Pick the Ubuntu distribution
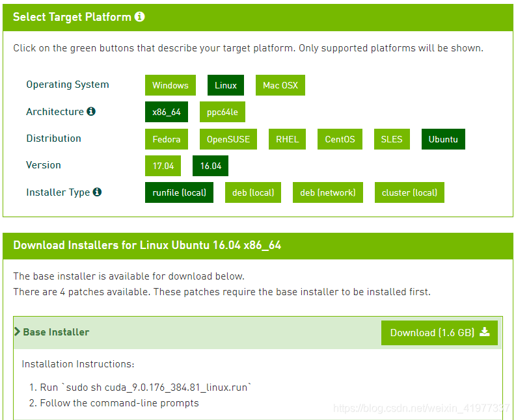Viewport: 516px width, 420px height. click(x=443, y=139)
